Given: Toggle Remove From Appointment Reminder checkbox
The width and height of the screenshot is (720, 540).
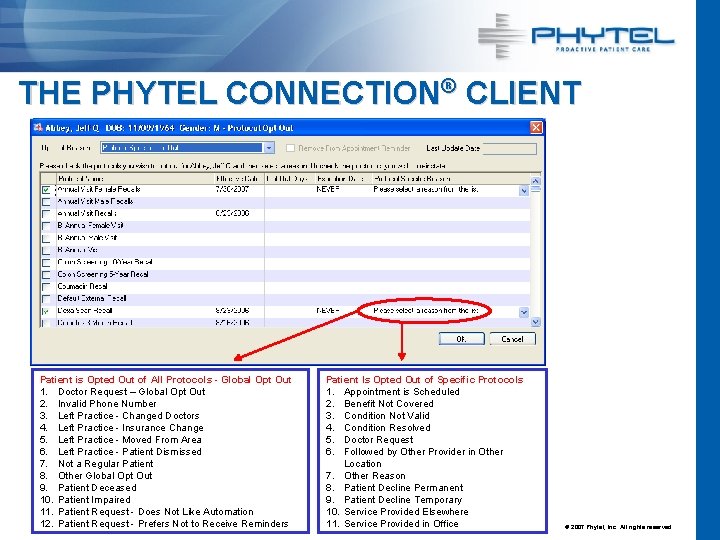Looking at the screenshot, I should tap(290, 148).
